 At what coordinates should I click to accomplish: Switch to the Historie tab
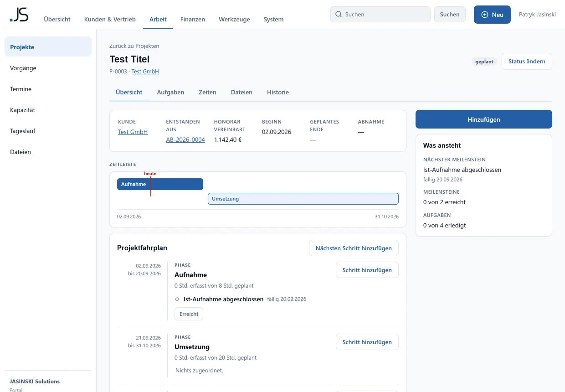pos(278,92)
